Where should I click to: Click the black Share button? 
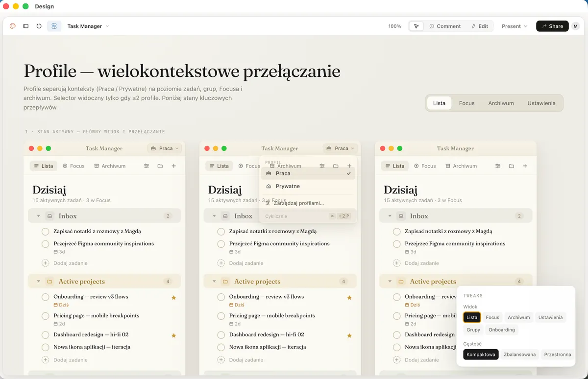(552, 26)
